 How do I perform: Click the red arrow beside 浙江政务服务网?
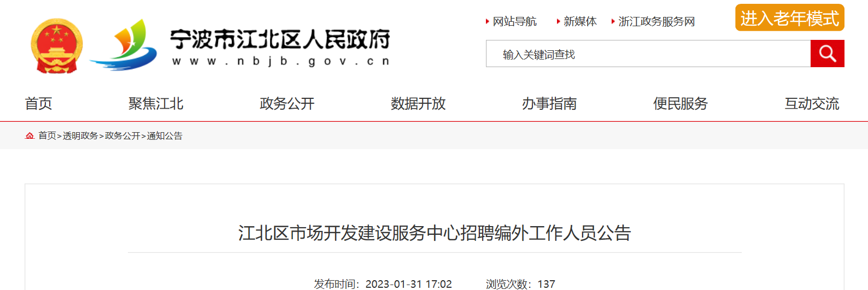(x=613, y=21)
